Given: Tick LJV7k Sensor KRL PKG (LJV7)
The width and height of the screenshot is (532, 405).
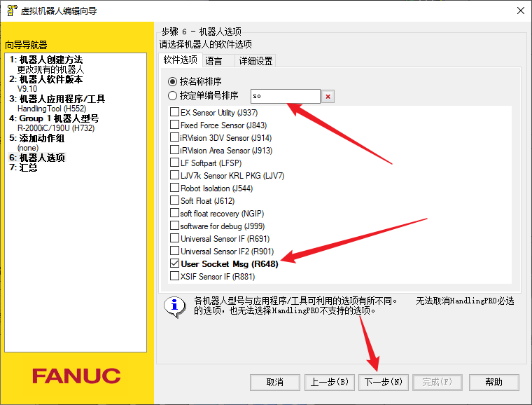Looking at the screenshot, I should 175,175.
